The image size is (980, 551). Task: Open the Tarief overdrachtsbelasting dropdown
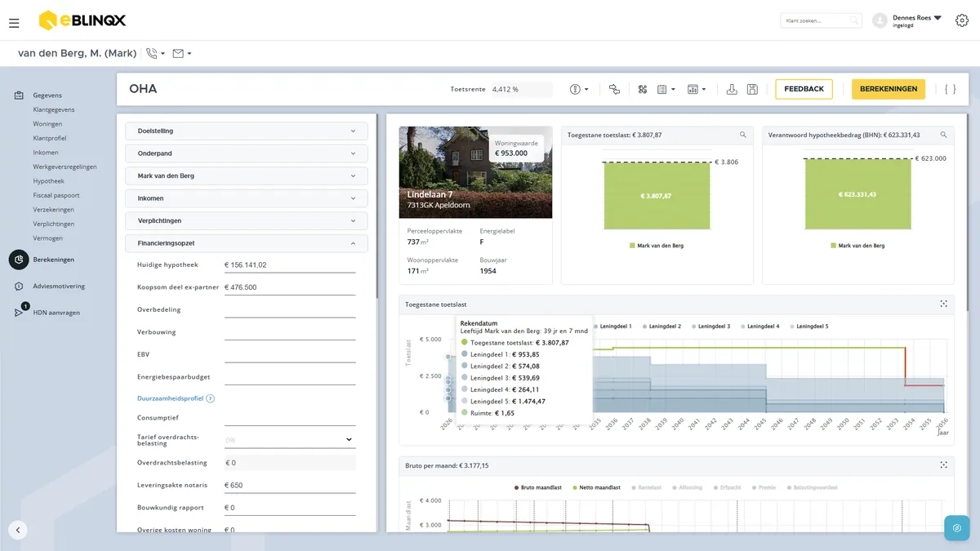[x=290, y=440]
